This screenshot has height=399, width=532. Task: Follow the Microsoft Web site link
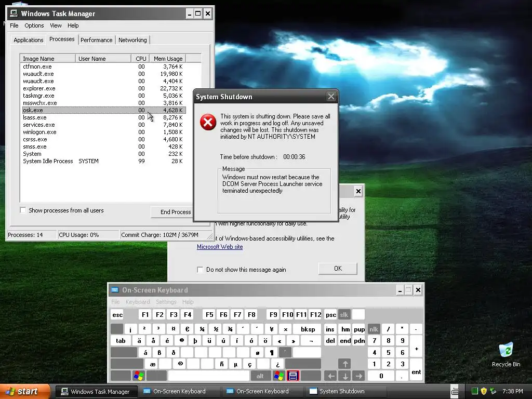220,247
